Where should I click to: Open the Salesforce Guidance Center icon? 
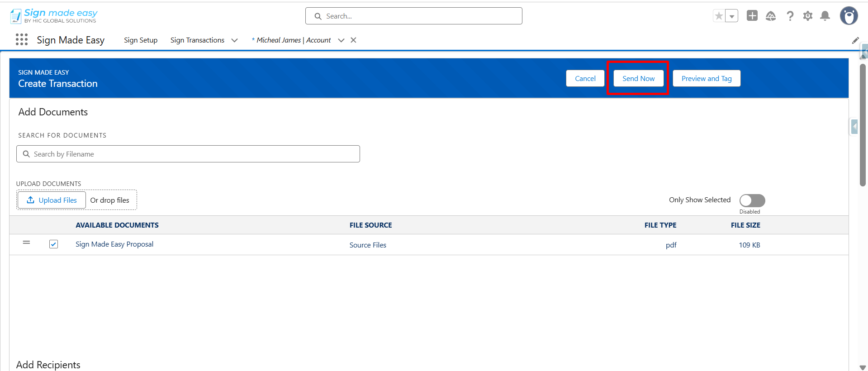tap(771, 16)
